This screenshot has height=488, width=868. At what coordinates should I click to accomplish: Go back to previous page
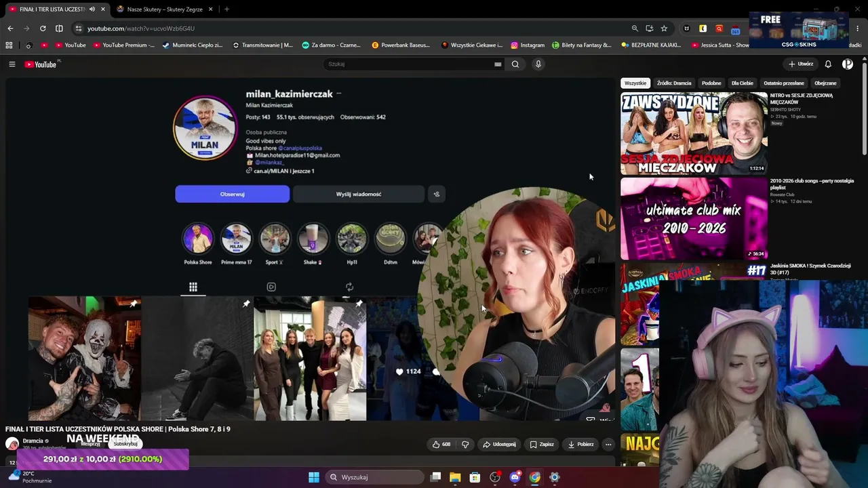click(x=10, y=28)
